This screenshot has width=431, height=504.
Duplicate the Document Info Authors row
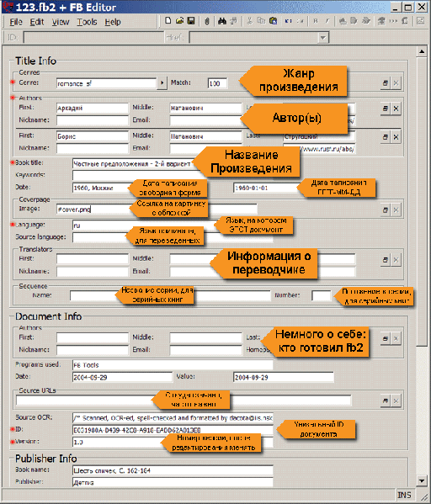pyautogui.click(x=385, y=338)
